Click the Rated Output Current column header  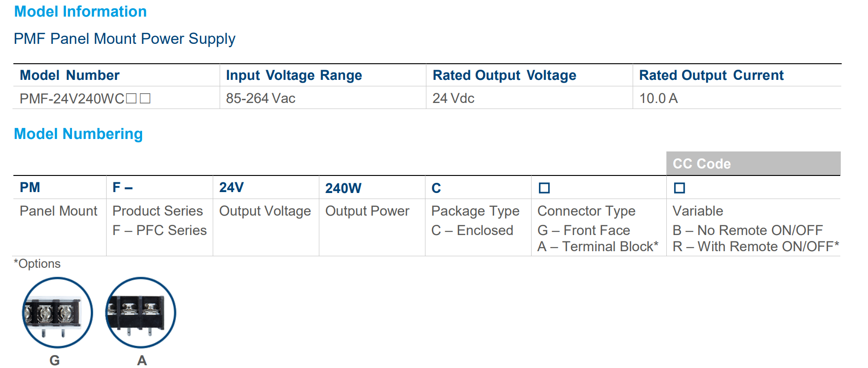coord(711,75)
